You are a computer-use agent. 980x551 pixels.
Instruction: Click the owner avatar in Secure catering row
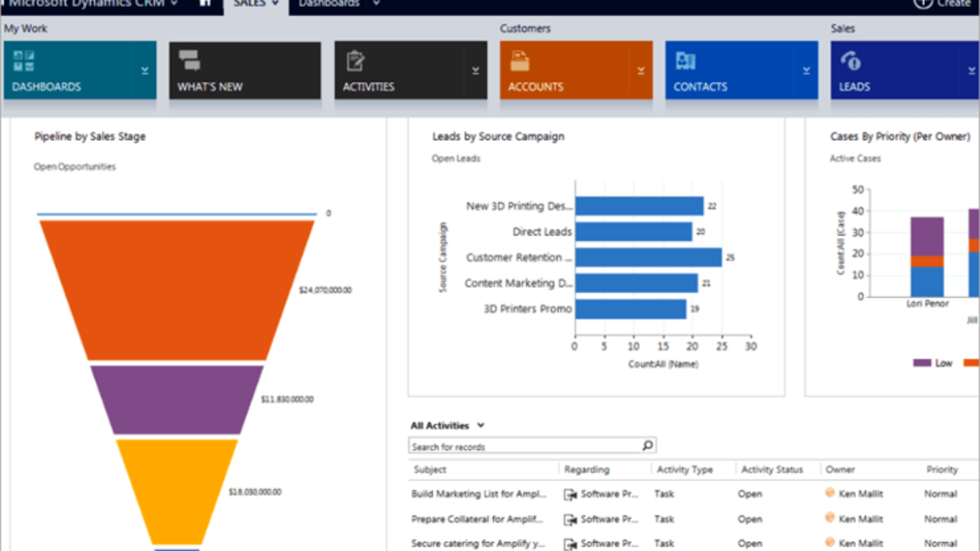pos(830,543)
